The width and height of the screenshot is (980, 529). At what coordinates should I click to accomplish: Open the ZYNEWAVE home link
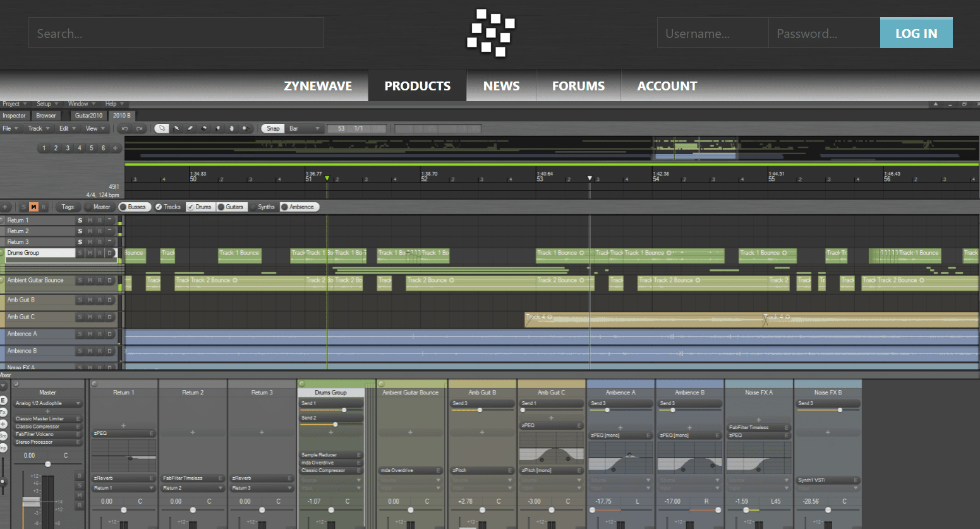coord(318,86)
